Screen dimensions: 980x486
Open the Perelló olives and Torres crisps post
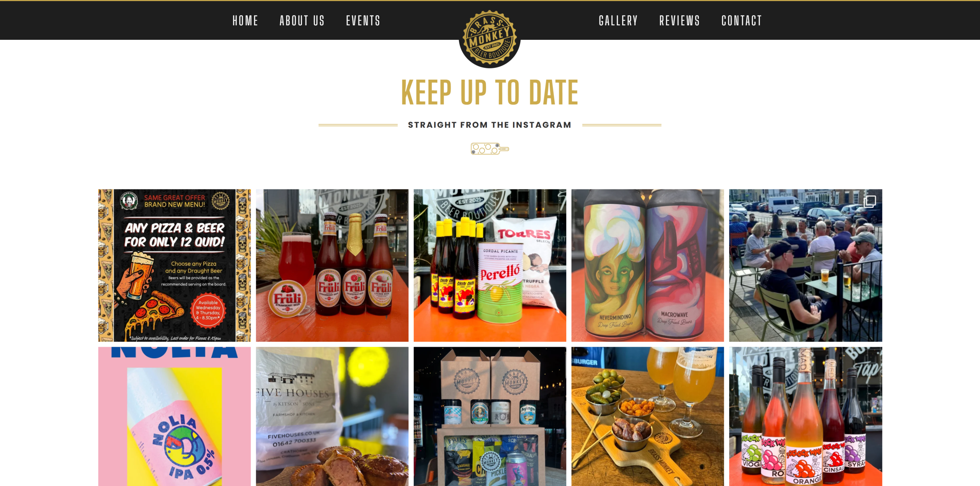490,265
